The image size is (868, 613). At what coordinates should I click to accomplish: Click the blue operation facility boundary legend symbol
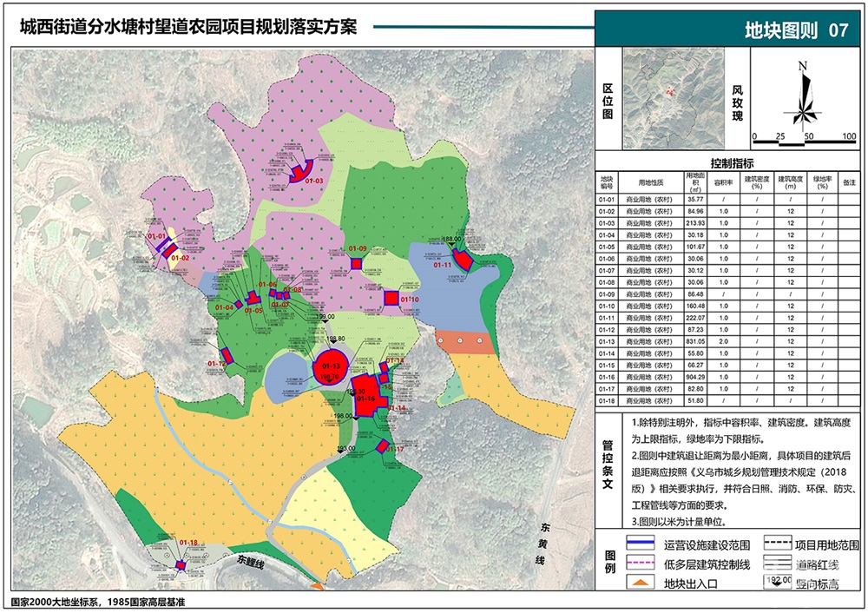[x=641, y=544]
